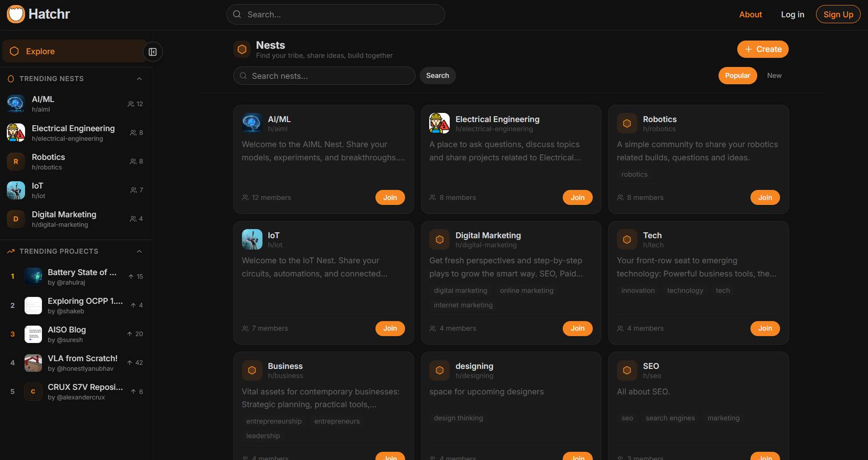Click the Hatchr logo icon

pos(15,14)
